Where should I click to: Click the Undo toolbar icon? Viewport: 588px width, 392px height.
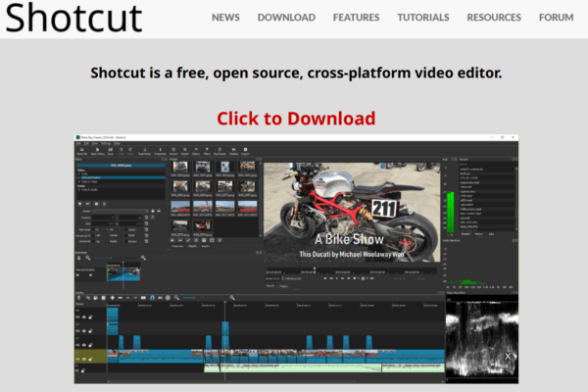[121, 151]
